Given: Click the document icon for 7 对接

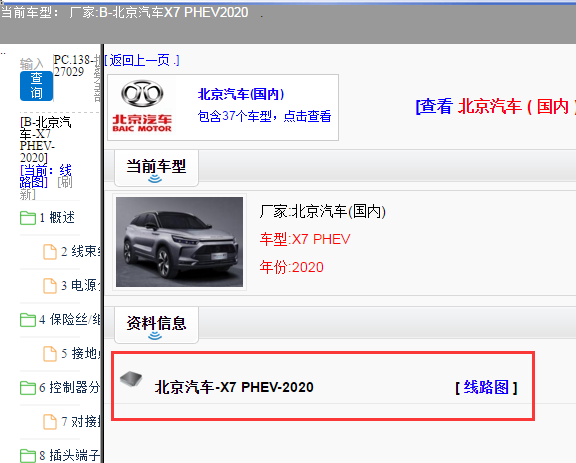Looking at the screenshot, I should point(50,422).
